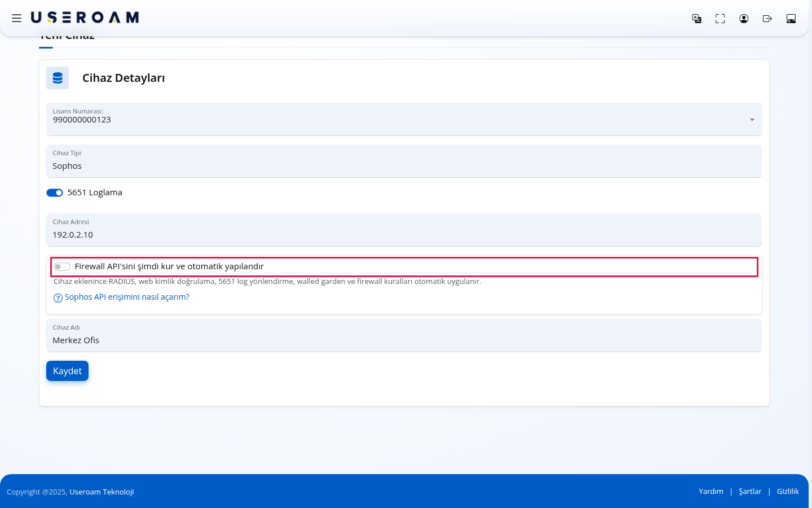Open Sophos API erişimini nasıl açarım link

pyautogui.click(x=127, y=297)
